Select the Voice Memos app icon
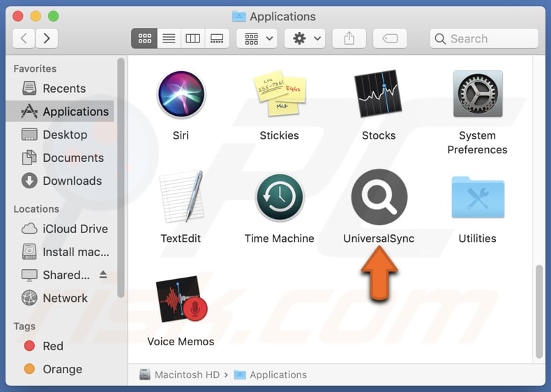This screenshot has height=392, width=551. pos(181,299)
